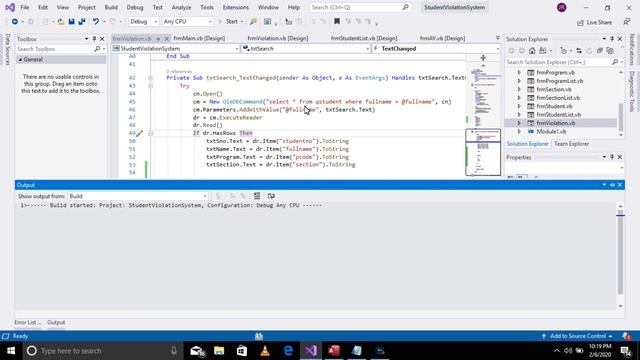Open the File menu
This screenshot has height=360, width=640.
click(x=24, y=7)
